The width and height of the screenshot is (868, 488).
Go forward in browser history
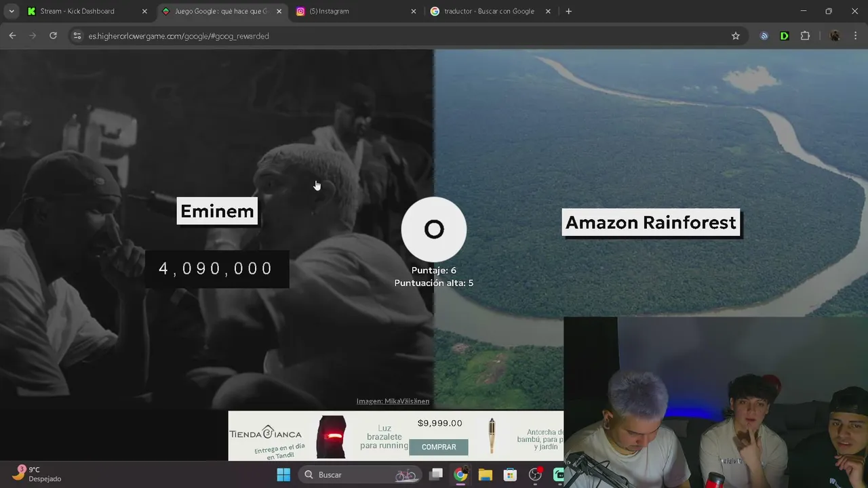(33, 36)
